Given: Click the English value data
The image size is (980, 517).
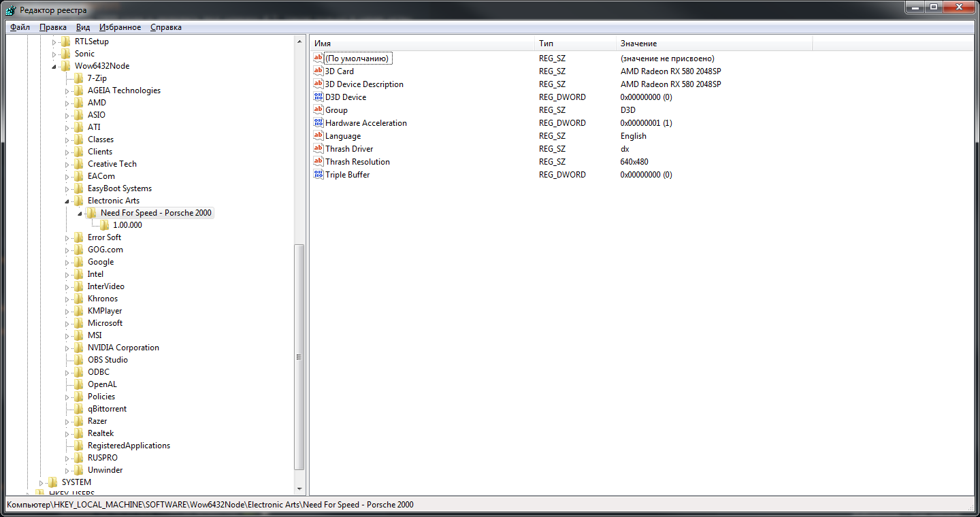Looking at the screenshot, I should click(x=634, y=136).
